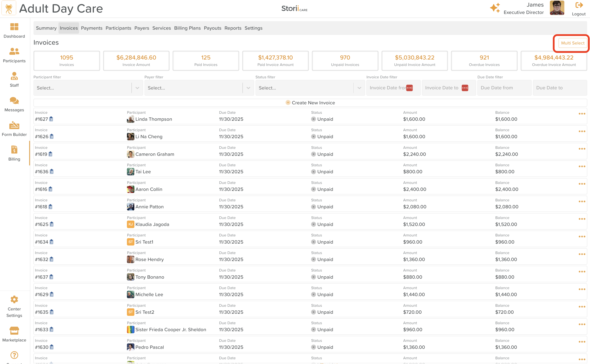
Task: Open Center Settings gear icon
Action: [x=14, y=299]
